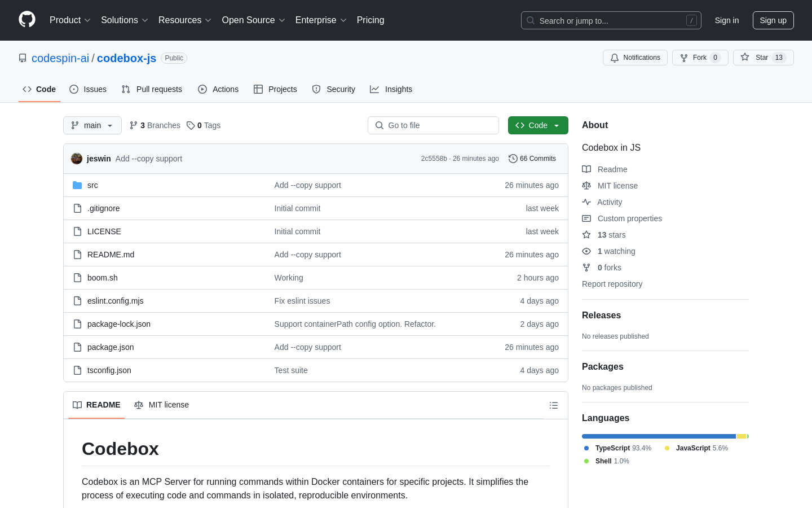Image resolution: width=812 pixels, height=508 pixels.
Task: Open README.md file
Action: (111, 255)
